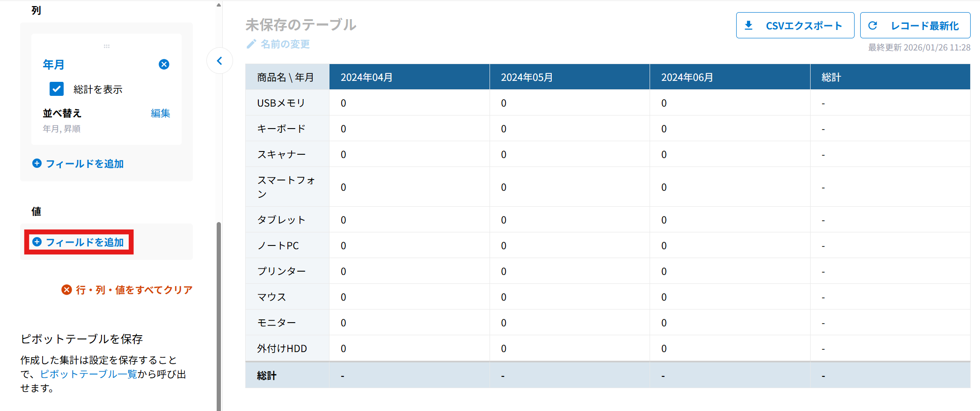Viewport: 980px width, 411px height.
Task: Remove the 年月 column field with X icon
Action: 164,65
